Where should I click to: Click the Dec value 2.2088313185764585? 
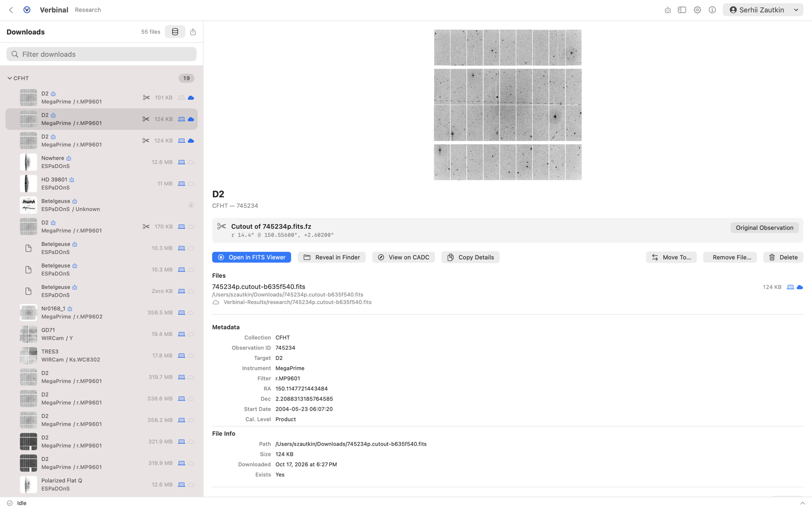(x=304, y=399)
